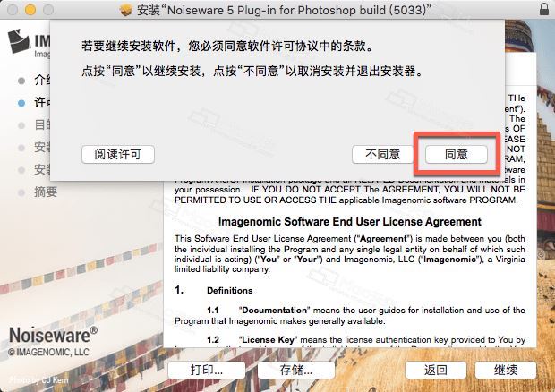The image size is (555, 392).
Task: Click the lock icon in title bar
Action: point(544,9)
